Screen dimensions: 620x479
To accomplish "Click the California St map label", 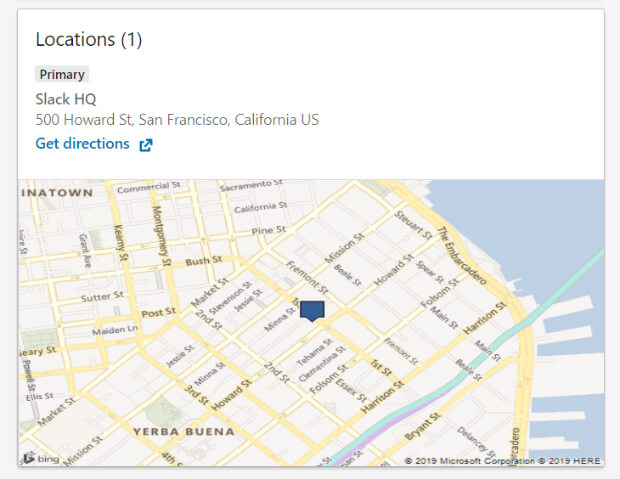I will 261,207.
